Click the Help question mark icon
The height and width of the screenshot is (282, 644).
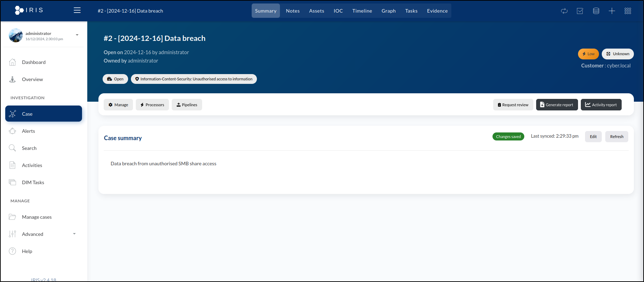tap(13, 251)
